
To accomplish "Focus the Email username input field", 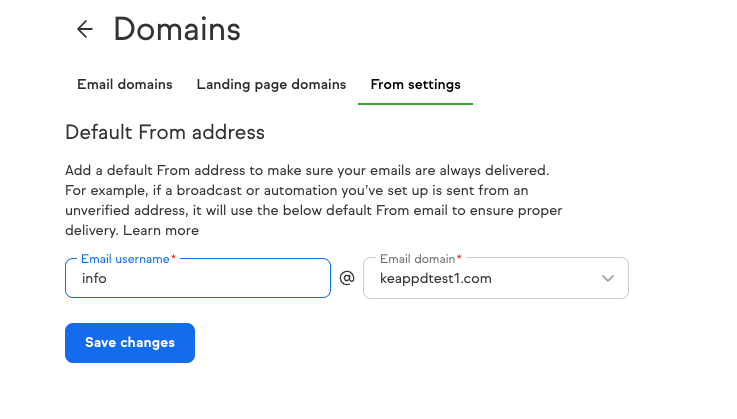I will 198,278.
